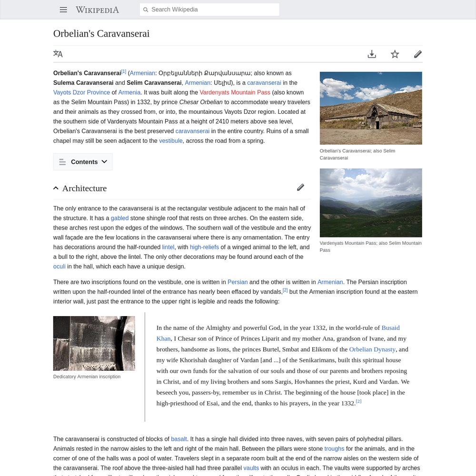Edit the Architecture section pencil icon
The height and width of the screenshot is (476, 476).
point(300,188)
